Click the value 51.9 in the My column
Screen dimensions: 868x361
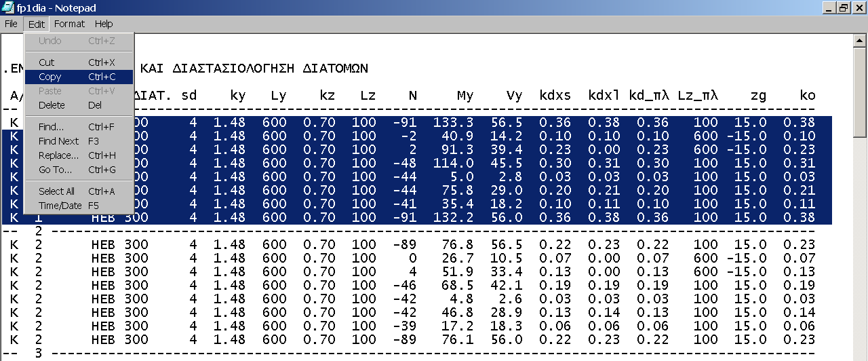457,272
